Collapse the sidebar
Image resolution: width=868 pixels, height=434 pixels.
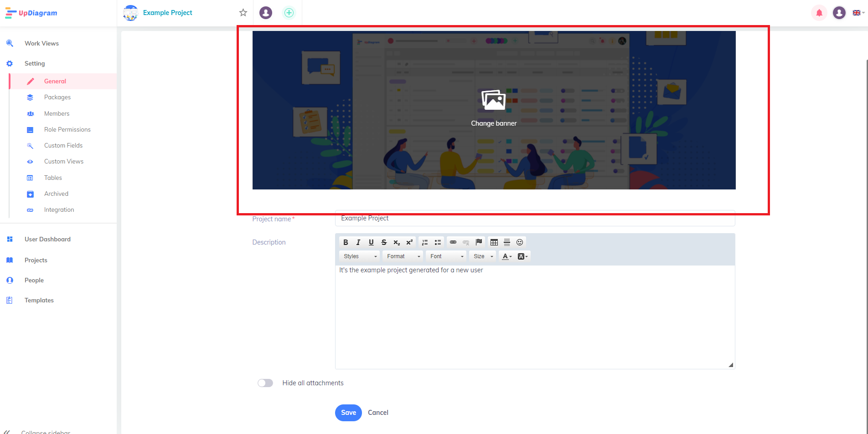37,432
